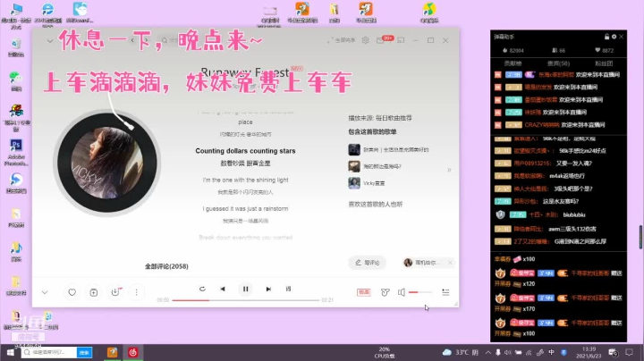Switch to the first tab in danmaku helper
This screenshot has width=644, height=361.
click(x=513, y=63)
